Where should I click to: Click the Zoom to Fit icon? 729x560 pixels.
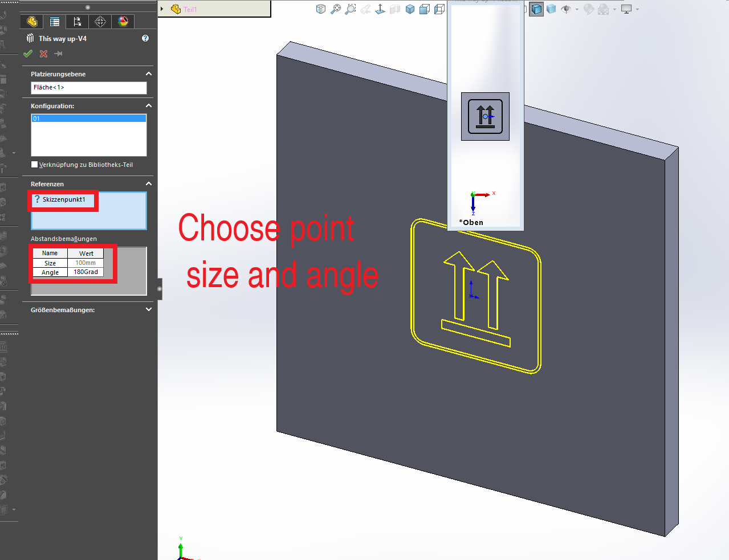pos(336,9)
